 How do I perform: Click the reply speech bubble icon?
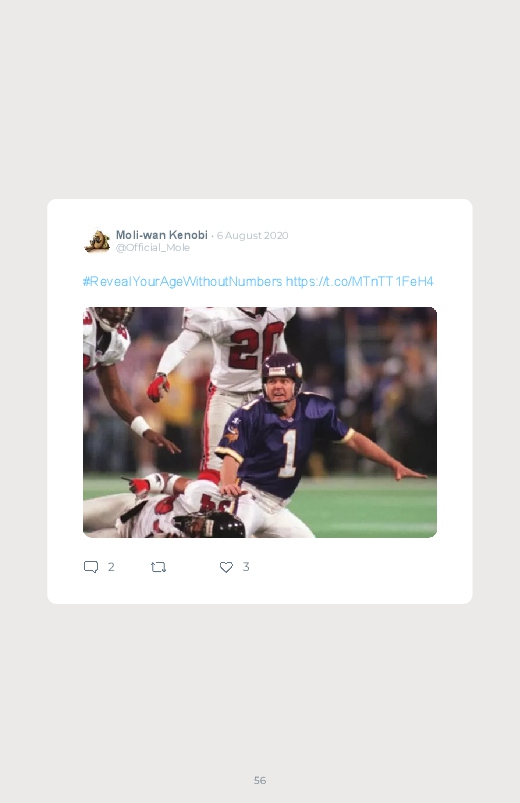coord(91,567)
